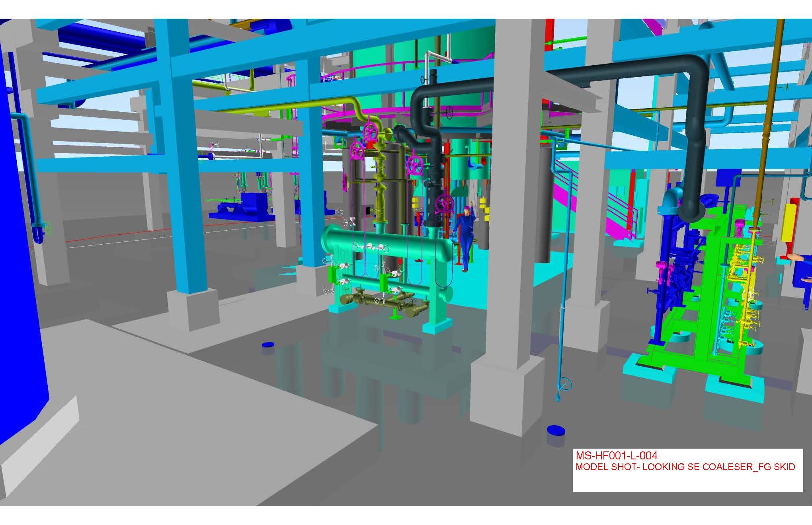Click the topmost magenta valve handwheel

pyautogui.click(x=371, y=132)
